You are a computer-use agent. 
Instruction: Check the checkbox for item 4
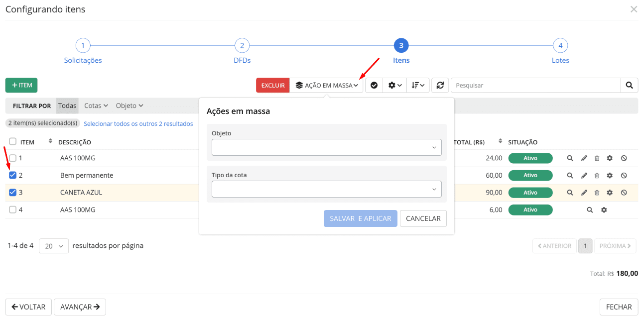tap(13, 210)
